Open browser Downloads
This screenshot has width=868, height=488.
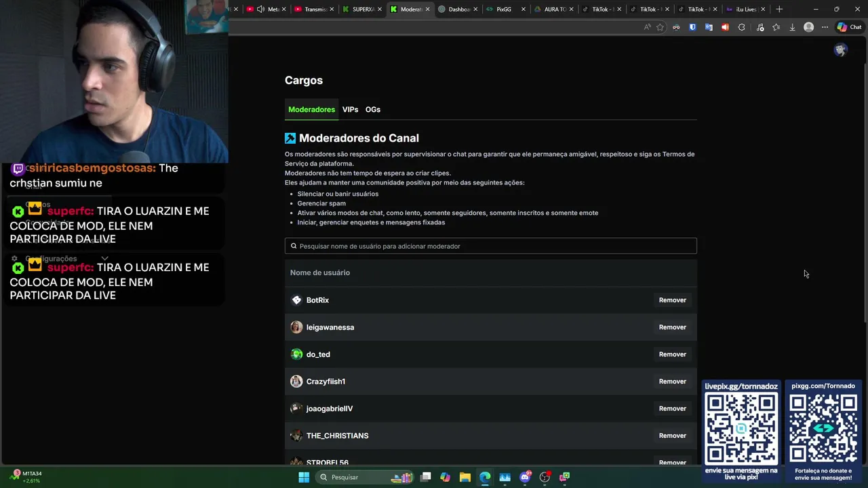tap(792, 27)
